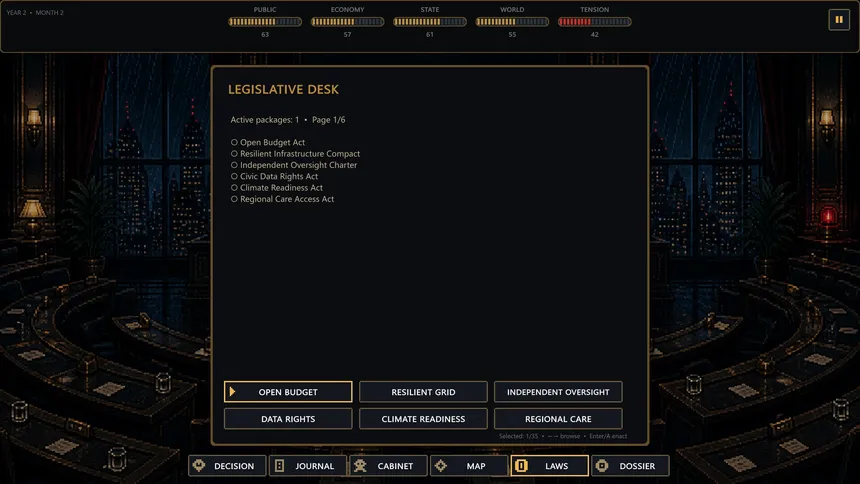Viewport: 860px width, 484px height.
Task: Click the Map compass icon
Action: [x=441, y=465]
